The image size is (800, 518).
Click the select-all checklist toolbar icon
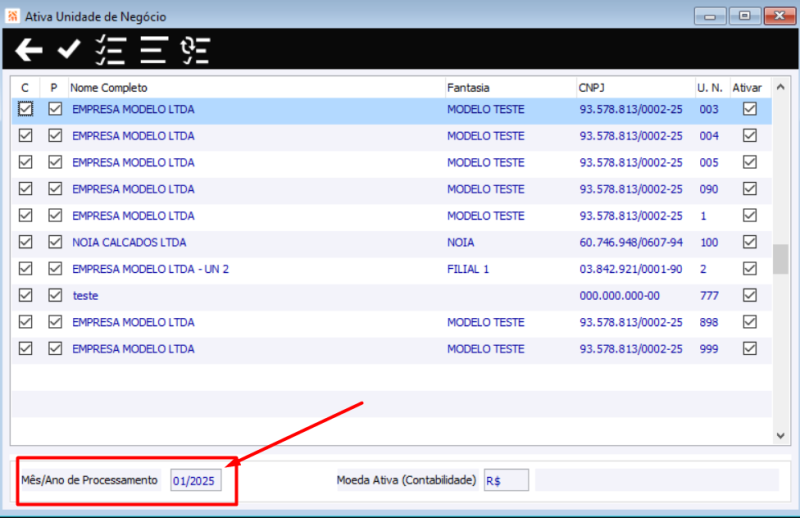click(110, 50)
